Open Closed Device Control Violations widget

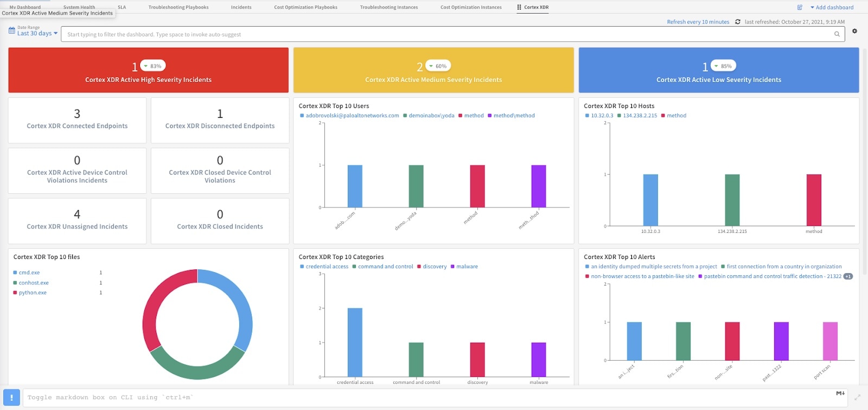coord(220,171)
